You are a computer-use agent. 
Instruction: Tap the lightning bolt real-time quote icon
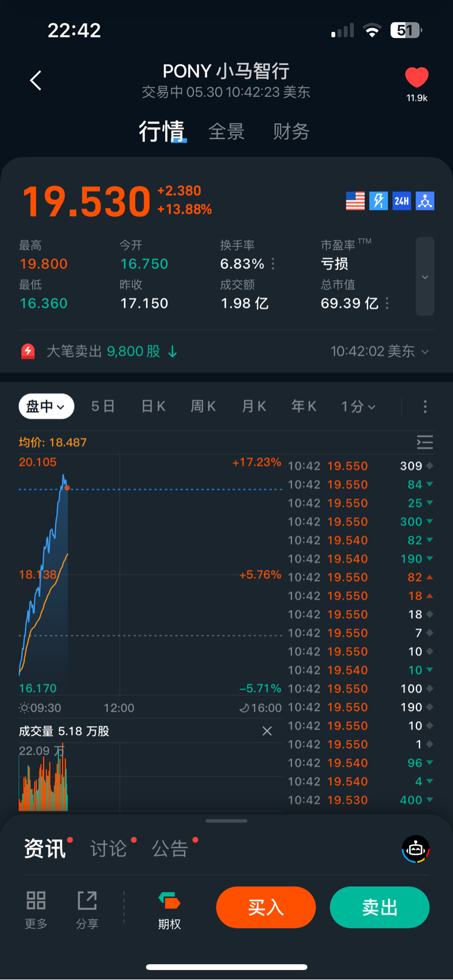coord(379,201)
